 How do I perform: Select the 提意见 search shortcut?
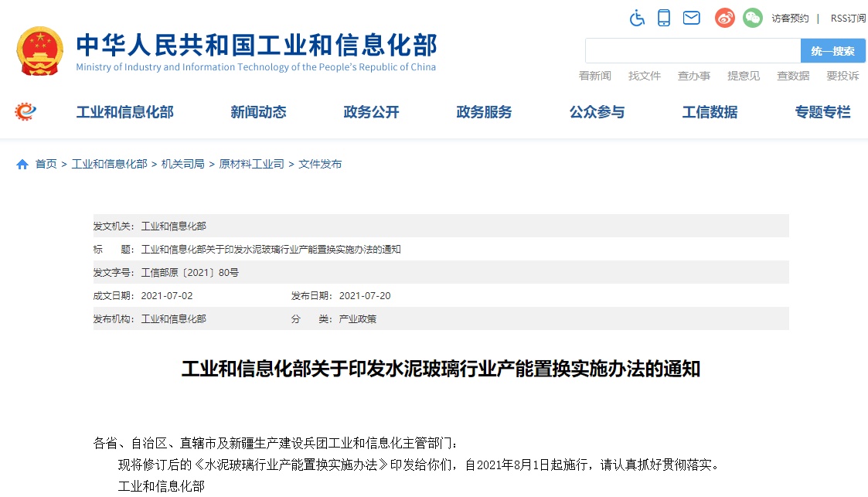744,76
